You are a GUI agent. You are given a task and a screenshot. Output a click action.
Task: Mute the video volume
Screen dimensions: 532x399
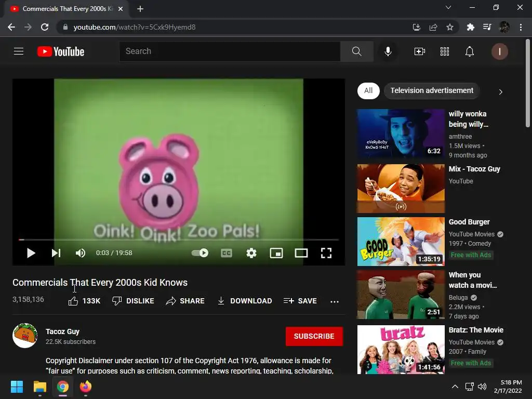click(x=81, y=253)
